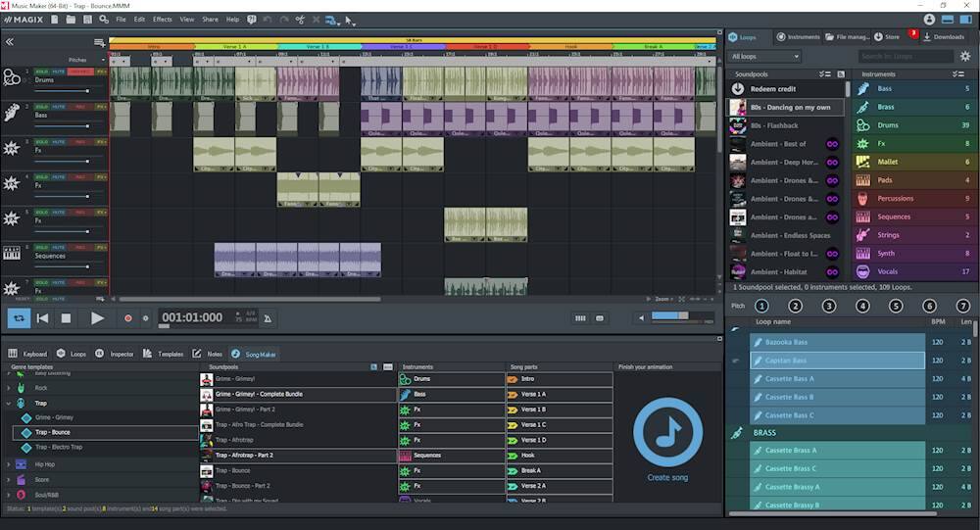Screen dimensions: 980x530
Task: Click the save project disk icon
Action: pos(85,20)
